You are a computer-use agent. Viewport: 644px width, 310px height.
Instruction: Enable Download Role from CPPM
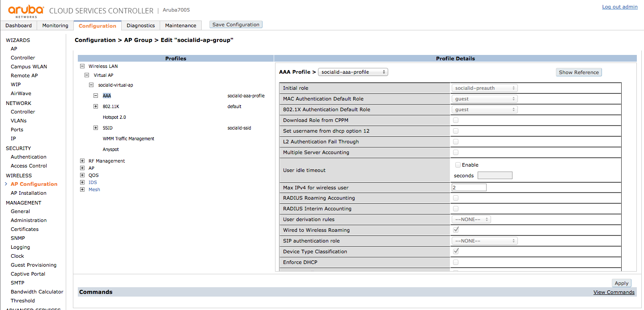tap(455, 120)
